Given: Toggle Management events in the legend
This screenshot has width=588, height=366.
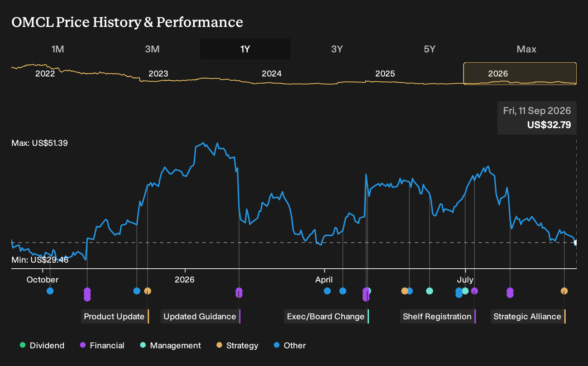Looking at the screenshot, I should (171, 345).
